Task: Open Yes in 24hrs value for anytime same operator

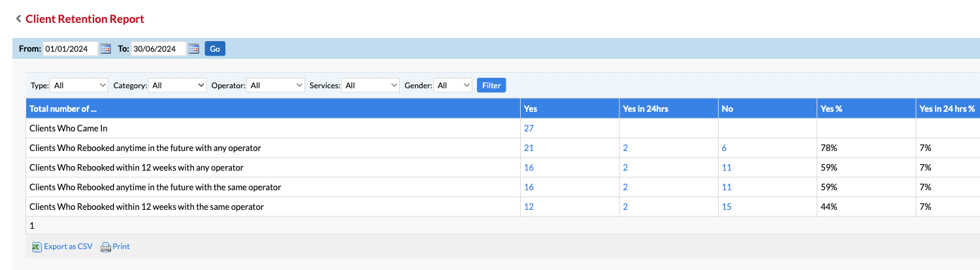Action: [625, 187]
